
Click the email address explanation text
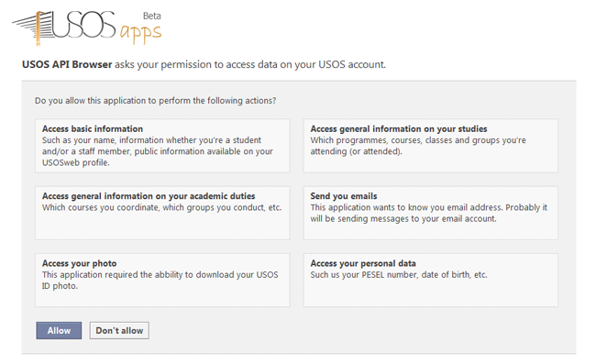(429, 213)
